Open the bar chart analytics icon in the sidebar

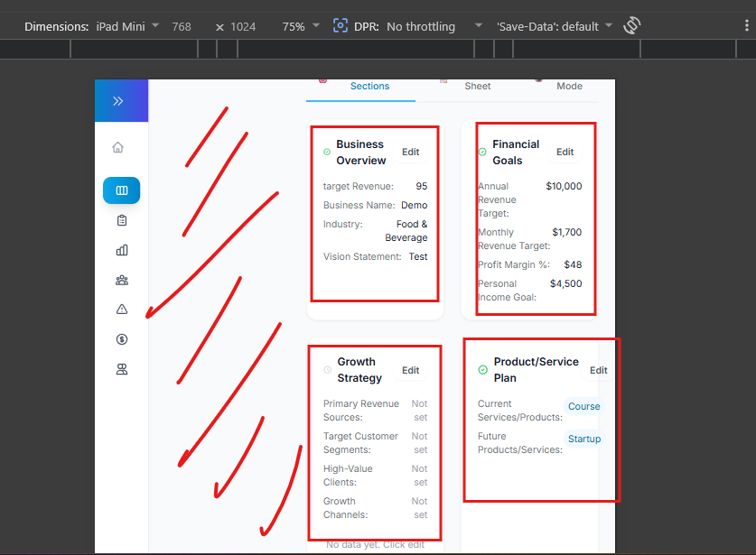122,250
